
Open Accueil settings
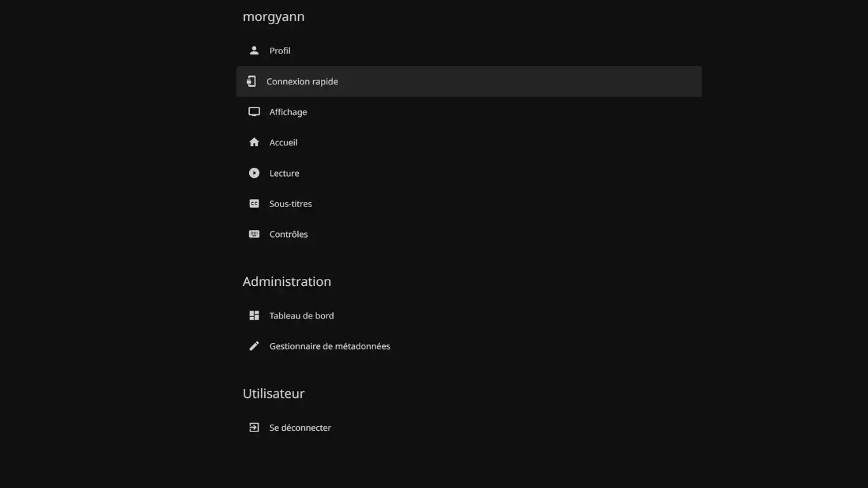[283, 142]
